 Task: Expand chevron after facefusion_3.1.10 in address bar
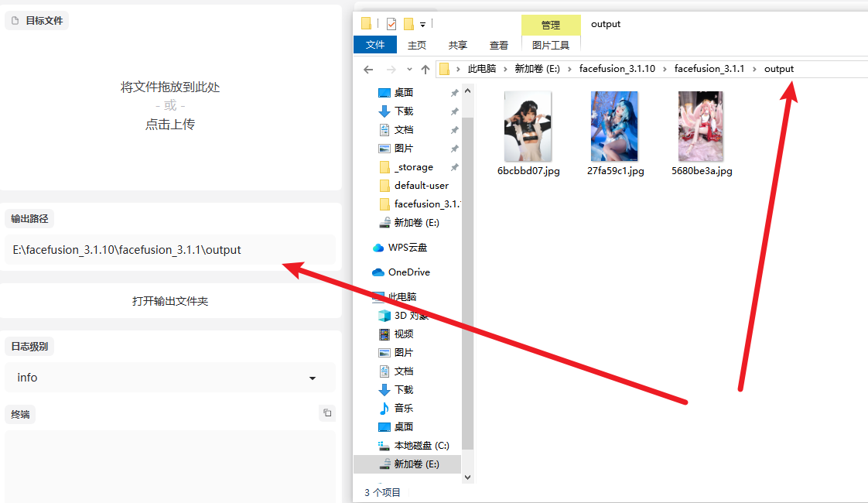(665, 69)
